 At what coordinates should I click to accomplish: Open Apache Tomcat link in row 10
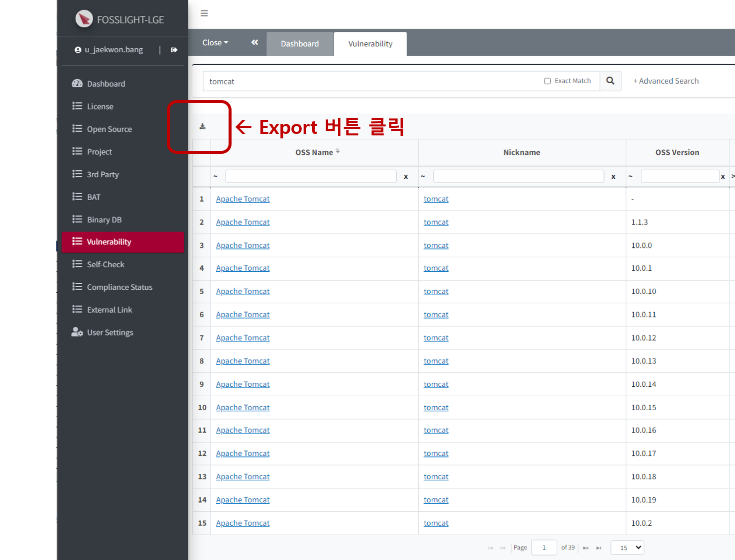(x=243, y=407)
